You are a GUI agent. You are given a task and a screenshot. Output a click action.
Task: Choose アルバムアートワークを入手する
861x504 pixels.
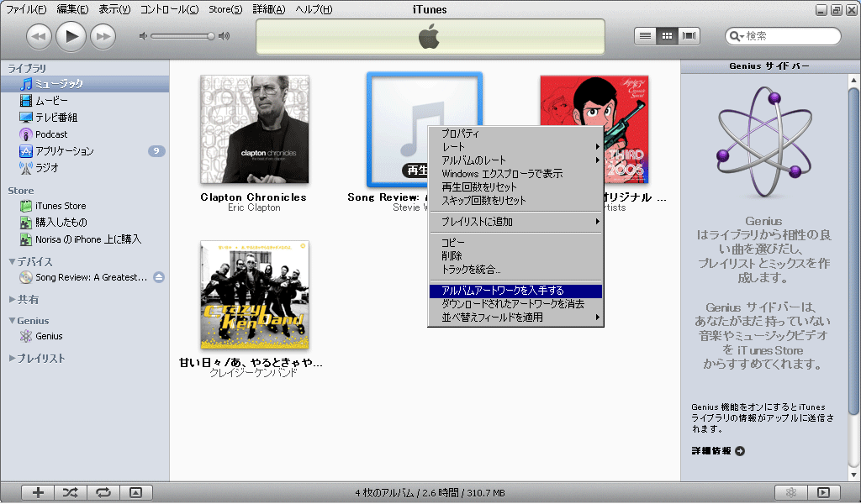pos(515,291)
